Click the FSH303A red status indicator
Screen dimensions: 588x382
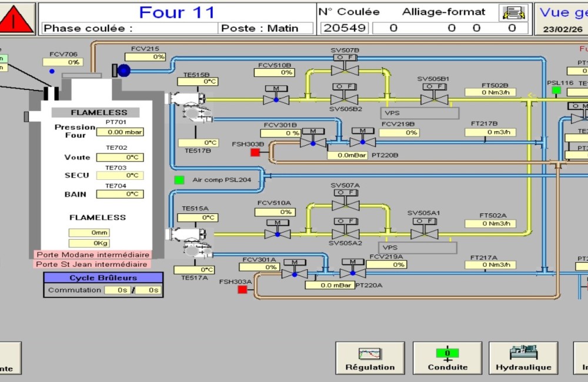(x=242, y=290)
